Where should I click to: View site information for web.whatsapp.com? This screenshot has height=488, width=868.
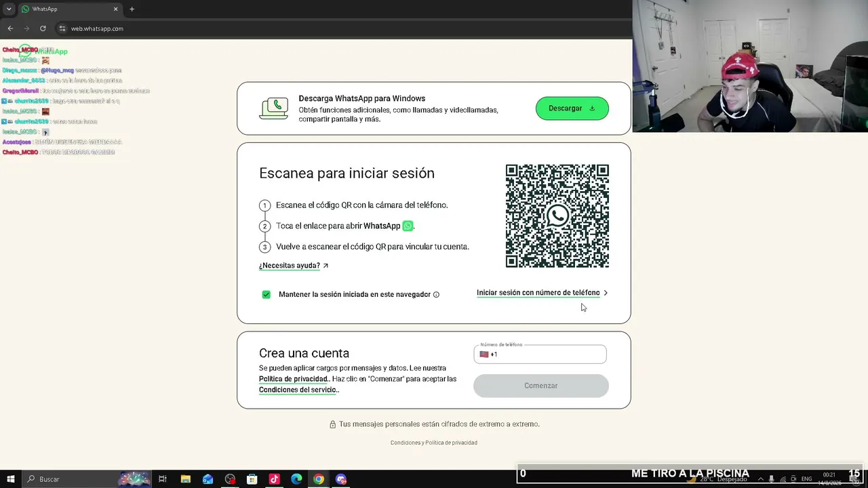(x=62, y=28)
